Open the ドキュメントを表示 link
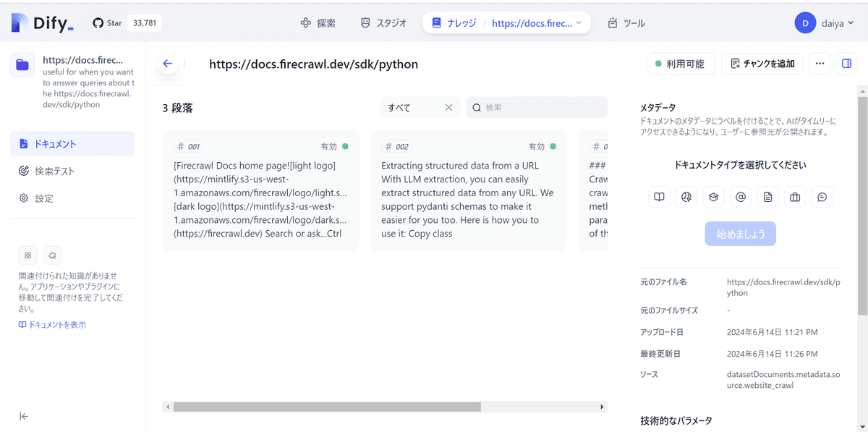This screenshot has height=432, width=868. [x=52, y=325]
